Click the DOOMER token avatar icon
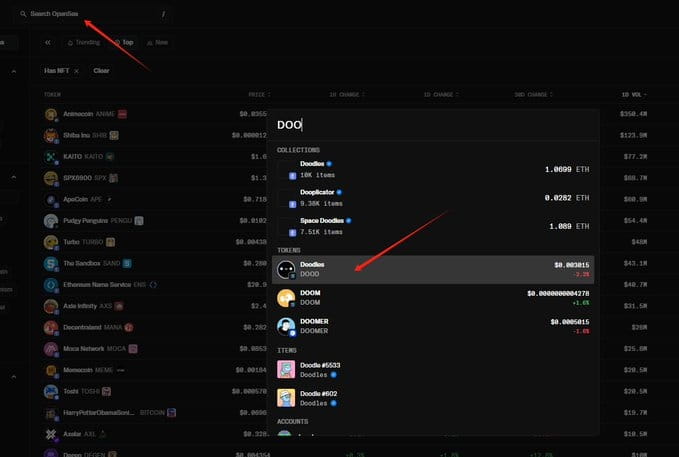 pos(286,327)
